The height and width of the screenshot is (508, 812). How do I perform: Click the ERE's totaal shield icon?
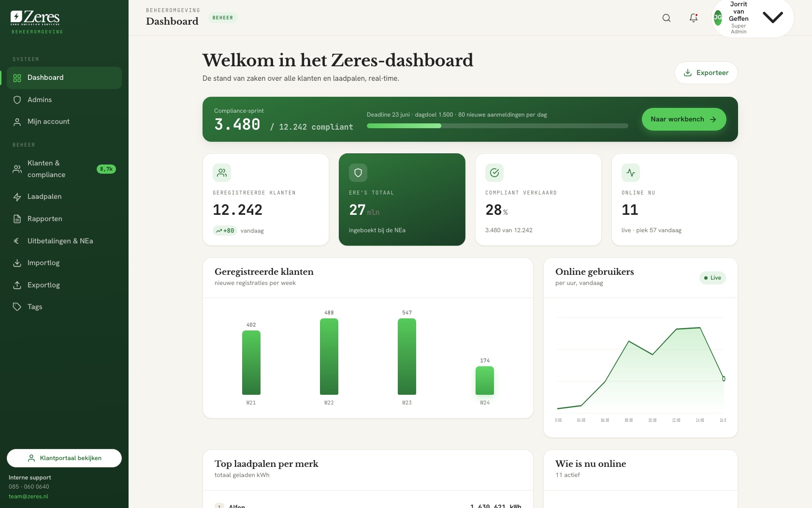click(358, 173)
